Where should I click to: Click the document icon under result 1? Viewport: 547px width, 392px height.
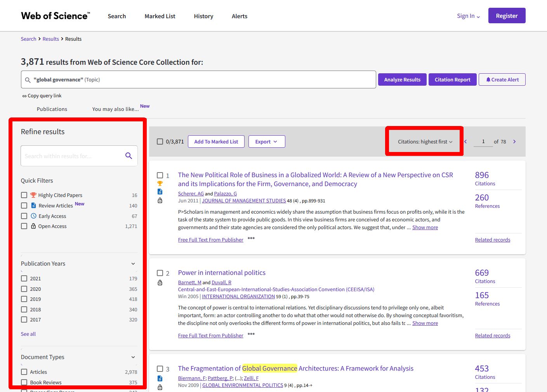[x=160, y=192]
